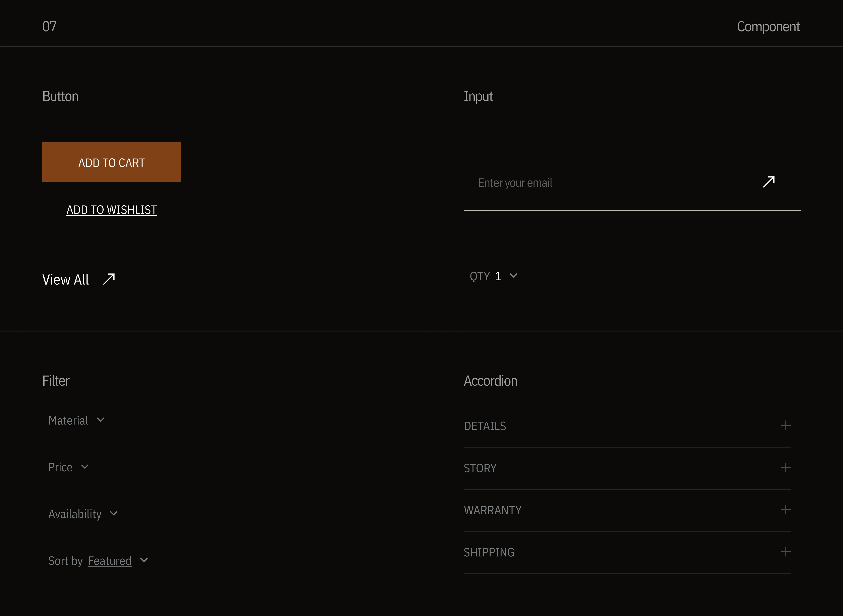This screenshot has width=843, height=616.
Task: Click the chevron next to Price
Action: click(85, 467)
